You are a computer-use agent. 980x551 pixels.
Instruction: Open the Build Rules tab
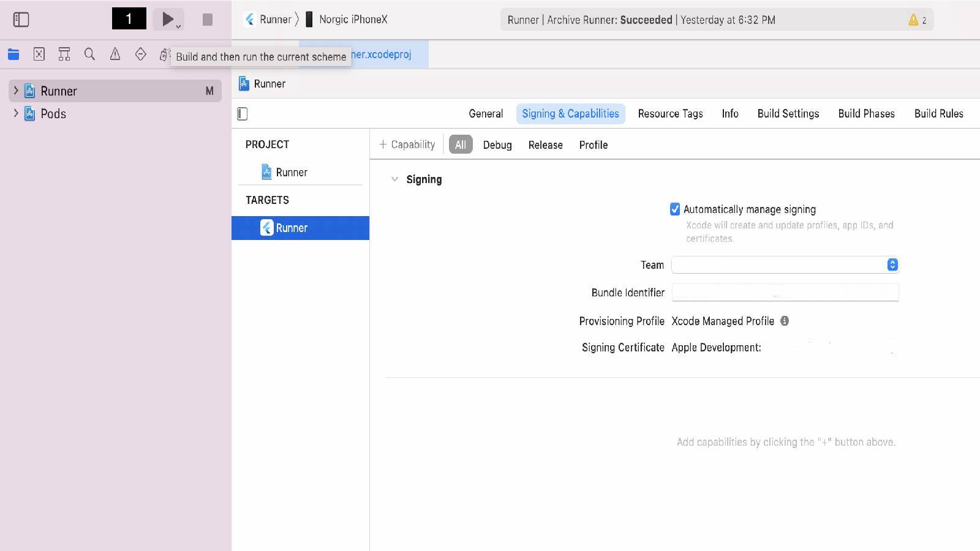pyautogui.click(x=938, y=114)
